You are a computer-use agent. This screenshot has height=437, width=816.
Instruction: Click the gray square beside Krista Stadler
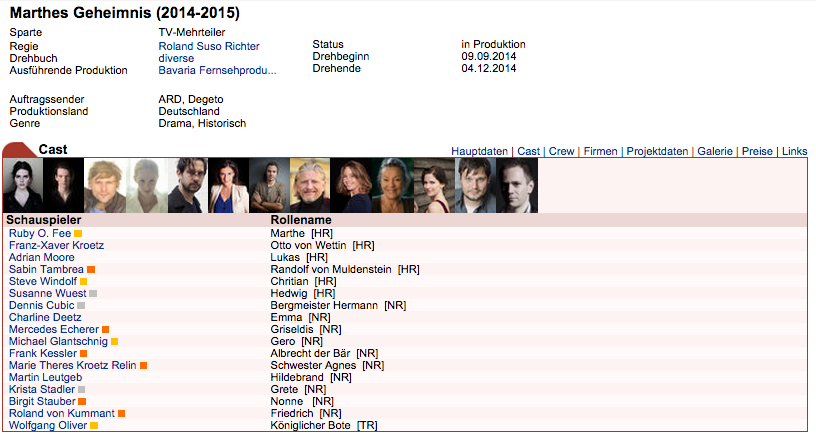tap(82, 389)
